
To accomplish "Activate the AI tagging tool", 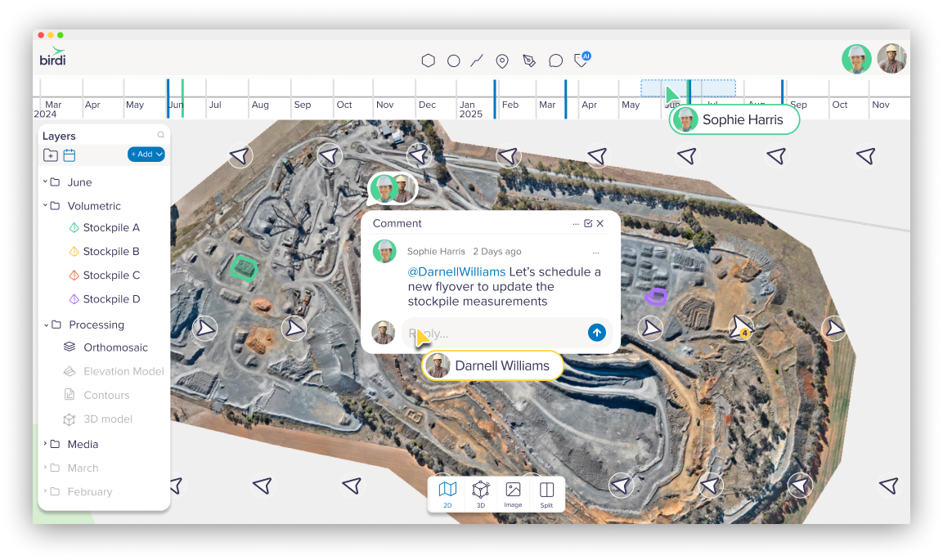I will pos(581,60).
